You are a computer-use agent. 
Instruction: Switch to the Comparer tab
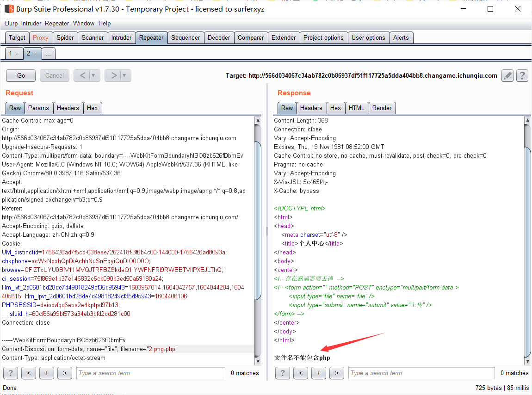(251, 37)
